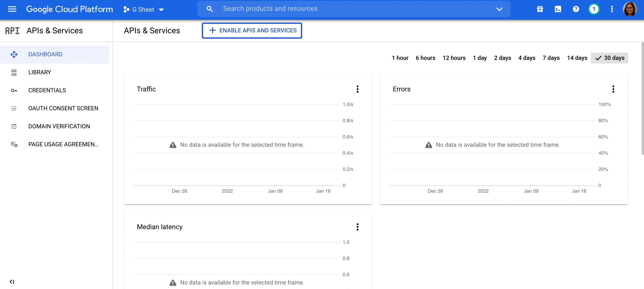This screenshot has height=289, width=644.
Task: Select the 7 days time range
Action: coord(551,58)
